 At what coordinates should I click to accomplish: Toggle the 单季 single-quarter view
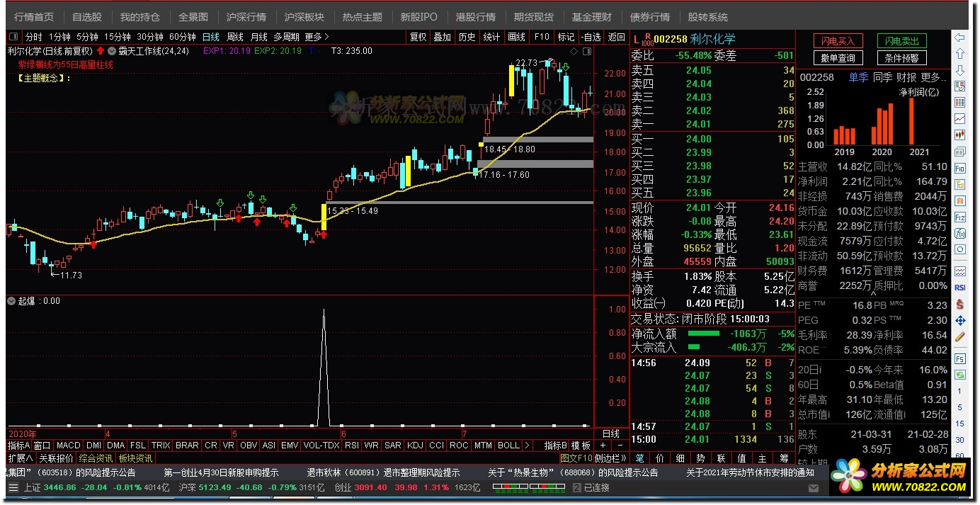coord(858,77)
